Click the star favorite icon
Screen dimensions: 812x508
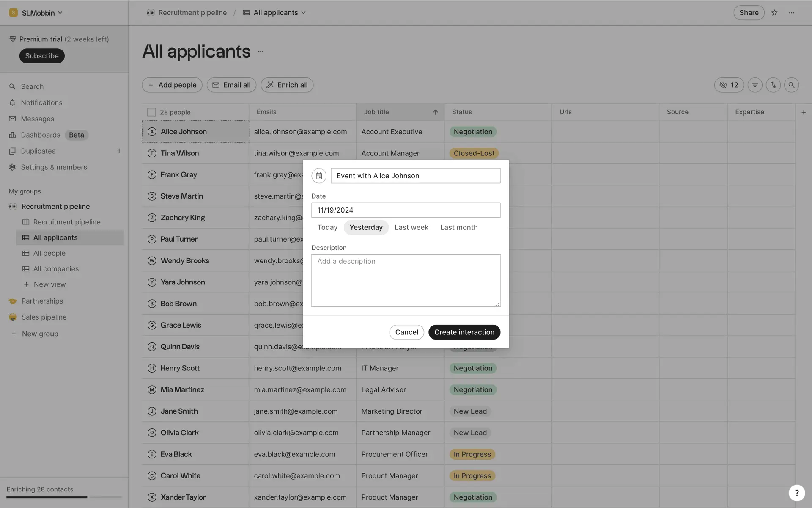774,13
